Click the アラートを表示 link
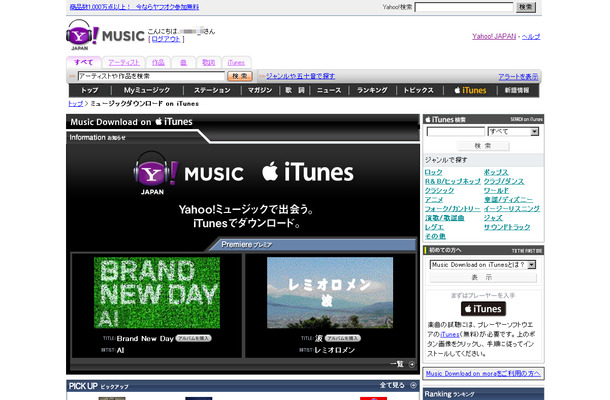 pyautogui.click(x=518, y=77)
